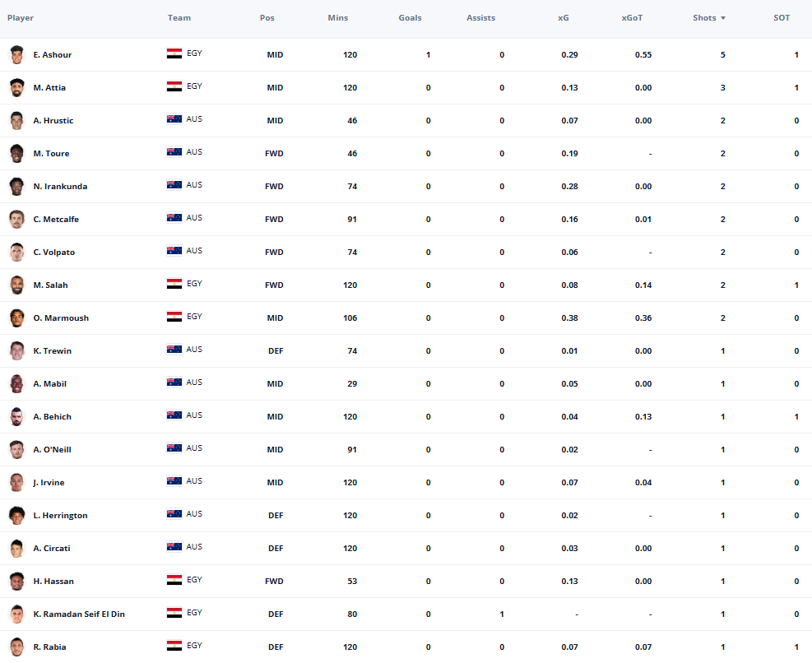The height and width of the screenshot is (663, 812).
Task: Sort table by xG column header
Action: 563,17
